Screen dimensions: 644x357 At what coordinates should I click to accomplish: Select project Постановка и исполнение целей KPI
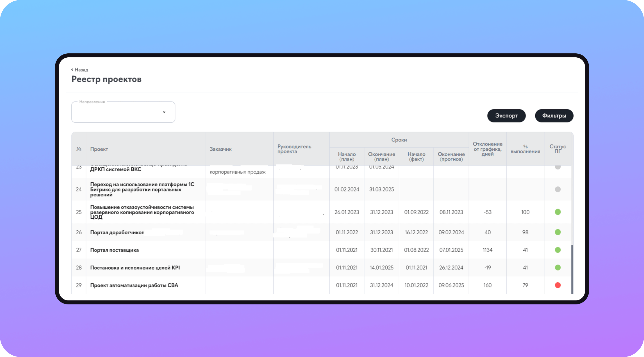(135, 267)
